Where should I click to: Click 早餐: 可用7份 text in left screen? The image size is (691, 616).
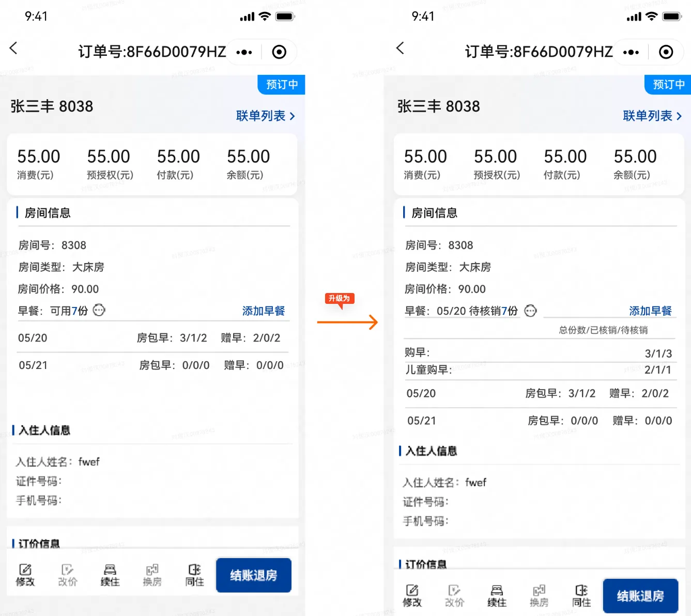point(53,311)
